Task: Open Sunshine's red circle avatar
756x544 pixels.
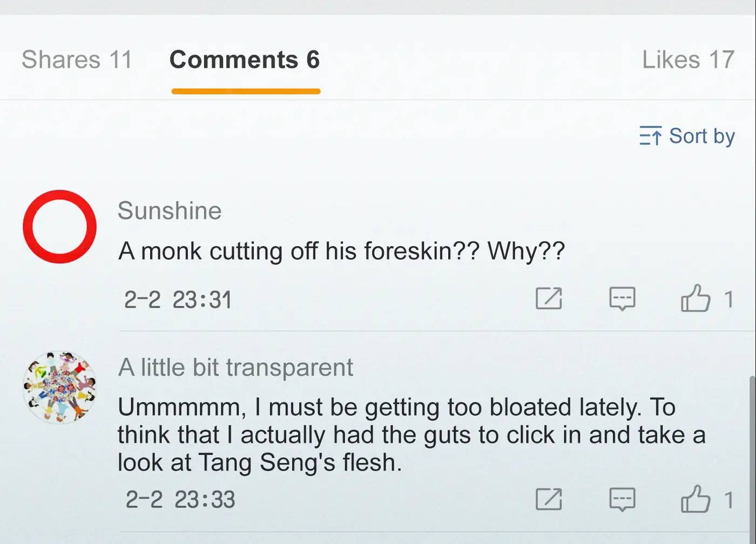Action: (x=59, y=227)
